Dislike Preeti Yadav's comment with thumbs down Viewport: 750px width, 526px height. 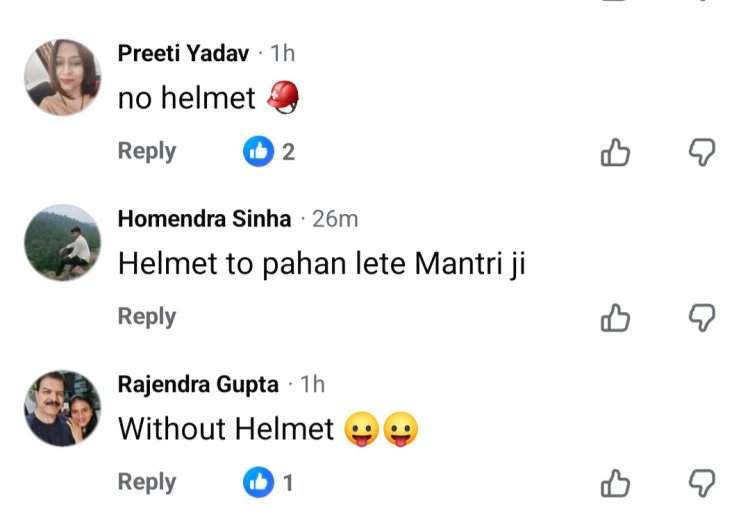point(703,152)
